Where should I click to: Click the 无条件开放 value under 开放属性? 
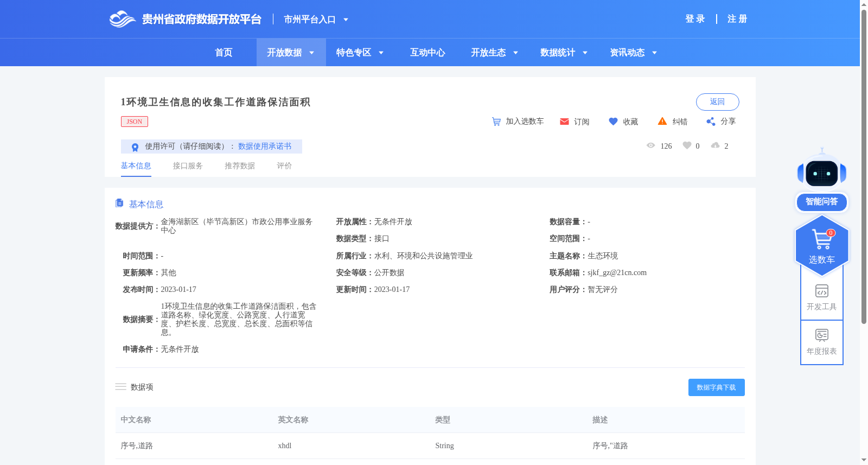coord(393,222)
